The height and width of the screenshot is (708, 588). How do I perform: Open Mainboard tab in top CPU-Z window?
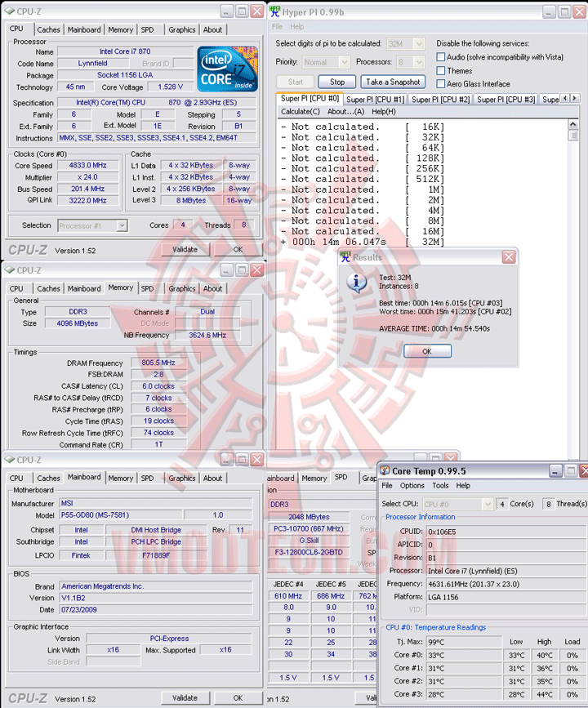click(84, 29)
